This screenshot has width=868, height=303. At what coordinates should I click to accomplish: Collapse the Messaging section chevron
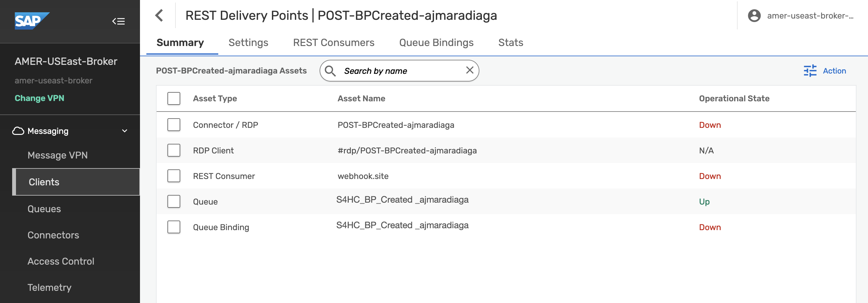125,131
